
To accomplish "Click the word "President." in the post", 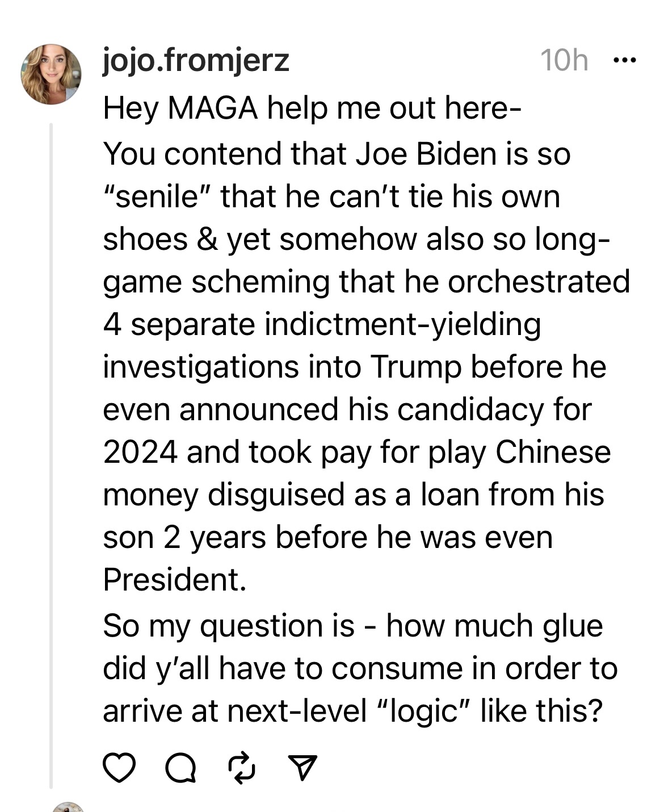I will click(x=175, y=579).
